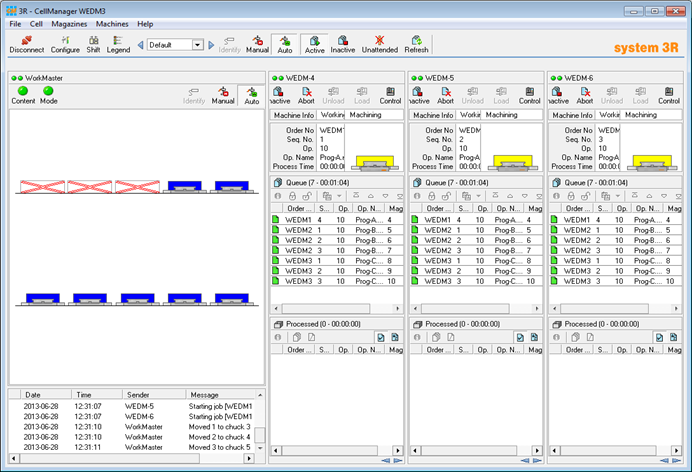The width and height of the screenshot is (692, 472).
Task: Click Abort in the WEDM-5 panel
Action: (445, 95)
